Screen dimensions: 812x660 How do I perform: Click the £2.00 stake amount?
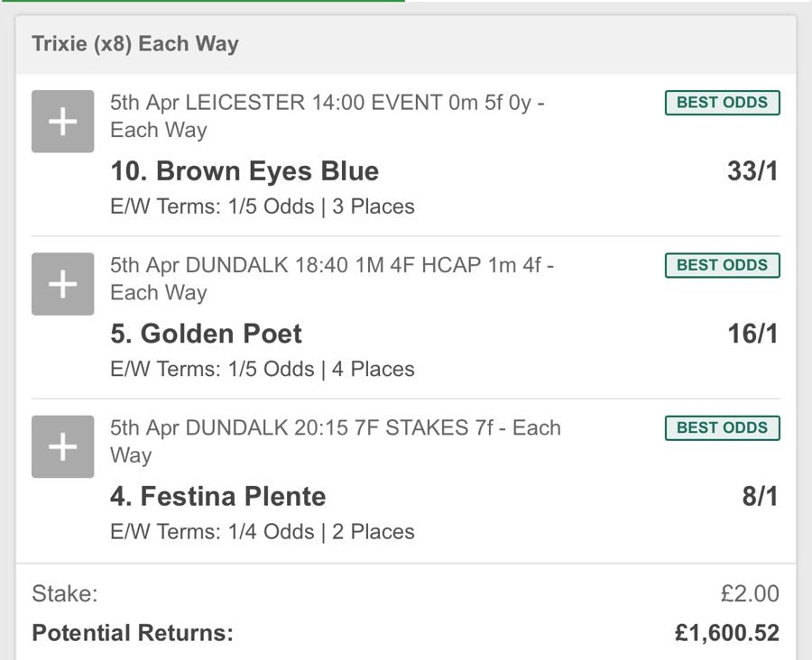tap(750, 593)
